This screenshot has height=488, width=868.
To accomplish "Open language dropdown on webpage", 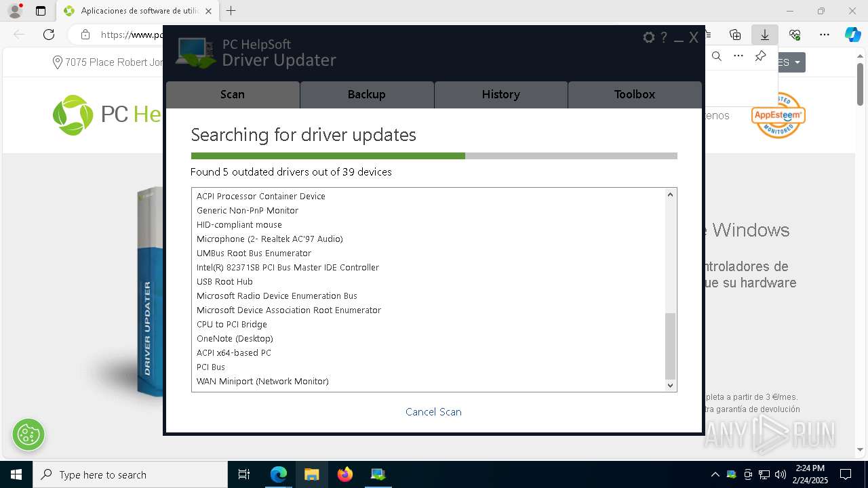I will click(791, 62).
